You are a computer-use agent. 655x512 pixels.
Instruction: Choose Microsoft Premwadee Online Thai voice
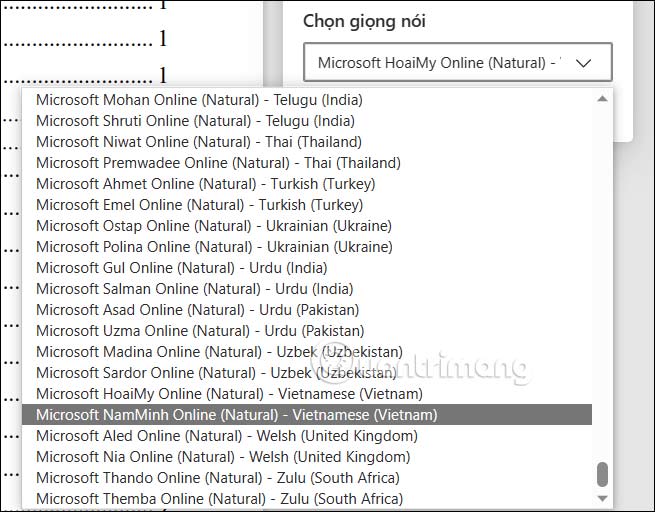(307, 162)
